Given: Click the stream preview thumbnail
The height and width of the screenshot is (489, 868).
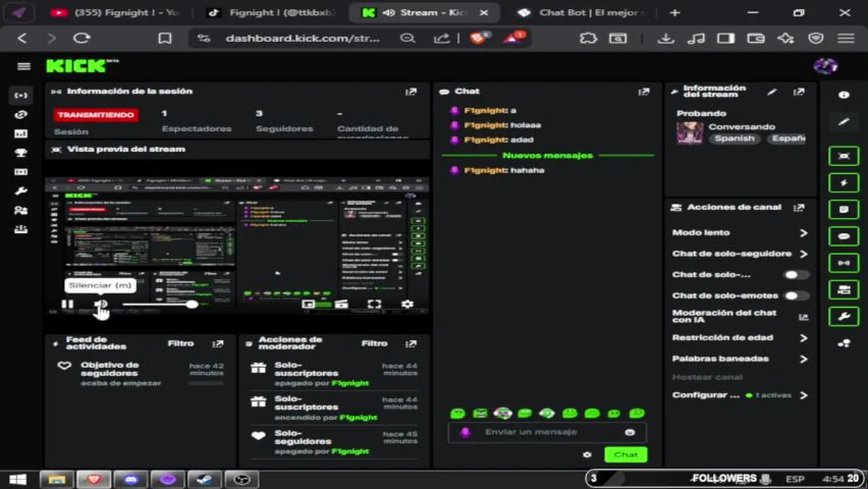Looking at the screenshot, I should click(236, 246).
